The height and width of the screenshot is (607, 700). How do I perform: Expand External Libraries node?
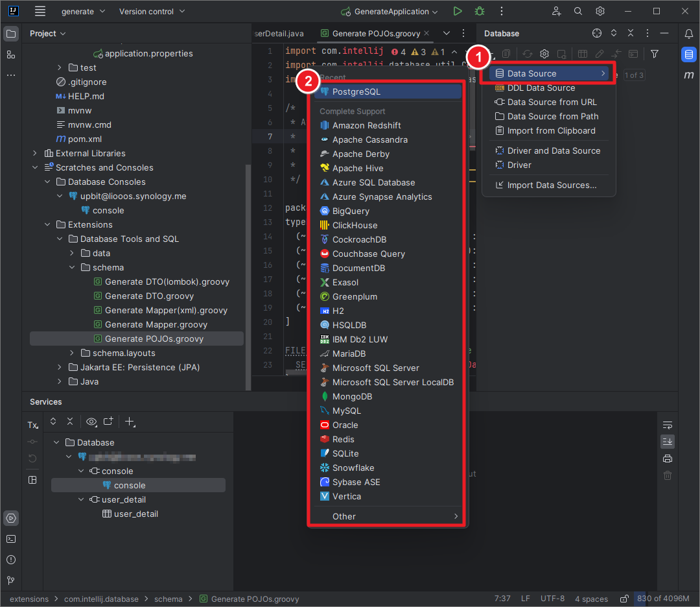click(x=35, y=153)
